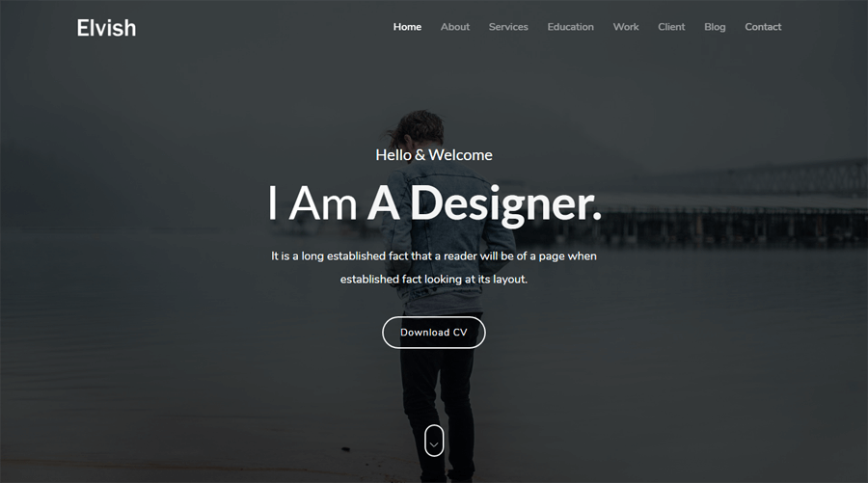Screen dimensions: 868x483
Task: Click the text "established fact looking at its layout."
Action: tap(434, 280)
